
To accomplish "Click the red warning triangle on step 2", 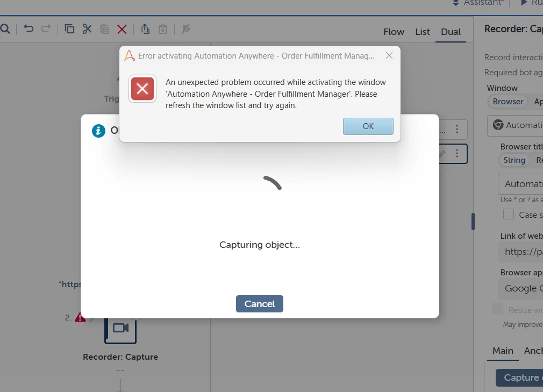I will click(x=80, y=317).
